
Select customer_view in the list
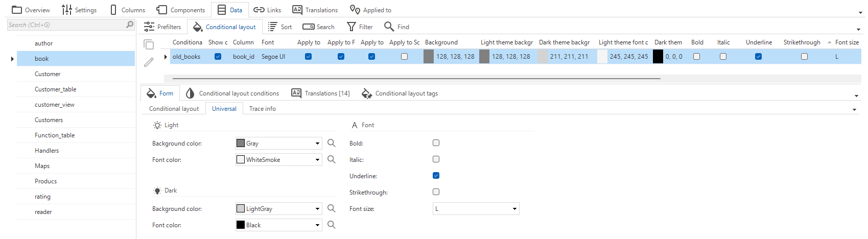coord(76,105)
